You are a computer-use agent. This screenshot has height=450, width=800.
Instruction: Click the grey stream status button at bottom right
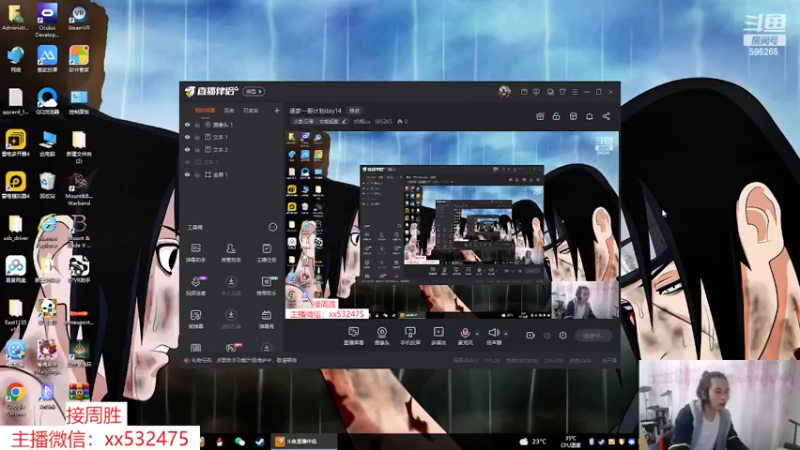pos(593,335)
